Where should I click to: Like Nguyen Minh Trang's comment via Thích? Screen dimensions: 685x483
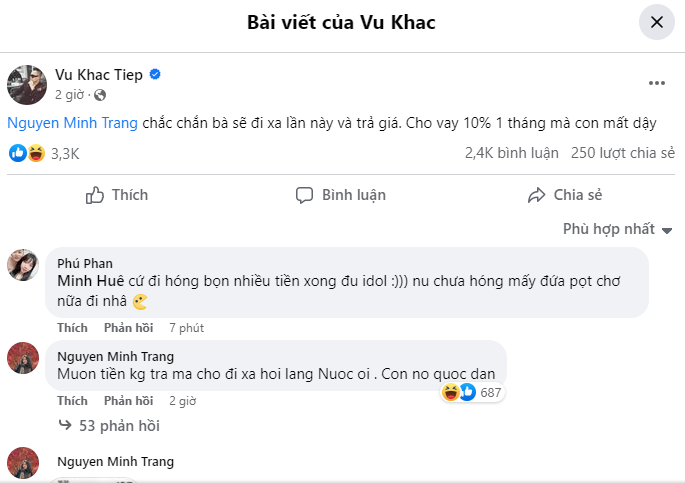pyautogui.click(x=72, y=400)
